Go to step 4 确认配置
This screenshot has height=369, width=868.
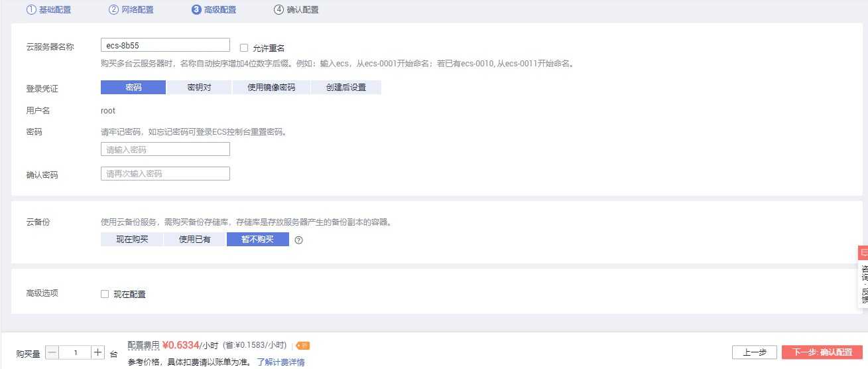pyautogui.click(x=296, y=10)
